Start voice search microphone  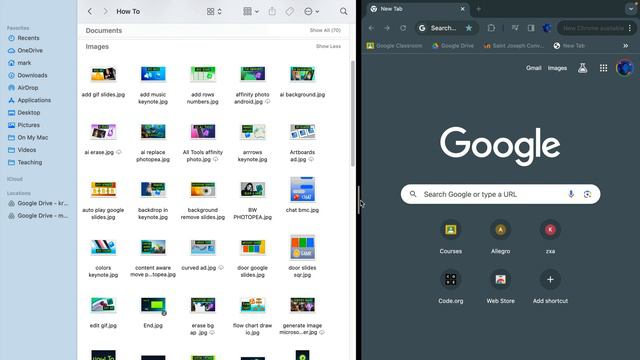571,194
